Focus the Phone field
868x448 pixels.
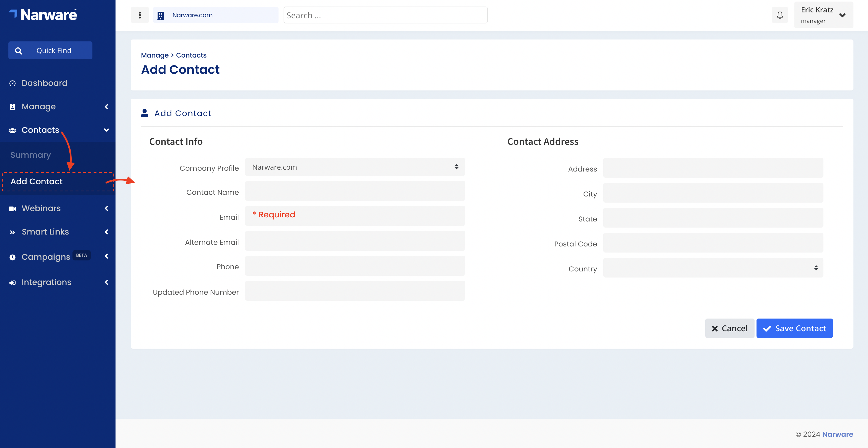(x=355, y=266)
